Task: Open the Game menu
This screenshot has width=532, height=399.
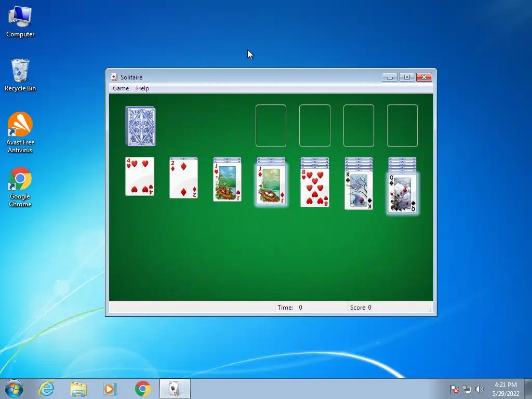Action: tap(121, 88)
